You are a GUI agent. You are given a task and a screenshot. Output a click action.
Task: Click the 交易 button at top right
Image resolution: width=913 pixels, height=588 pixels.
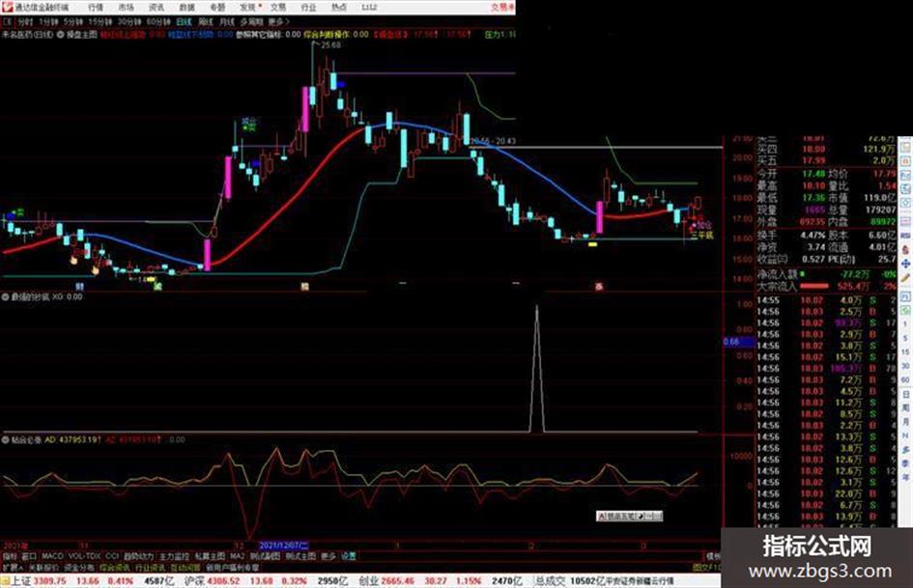pos(501,7)
